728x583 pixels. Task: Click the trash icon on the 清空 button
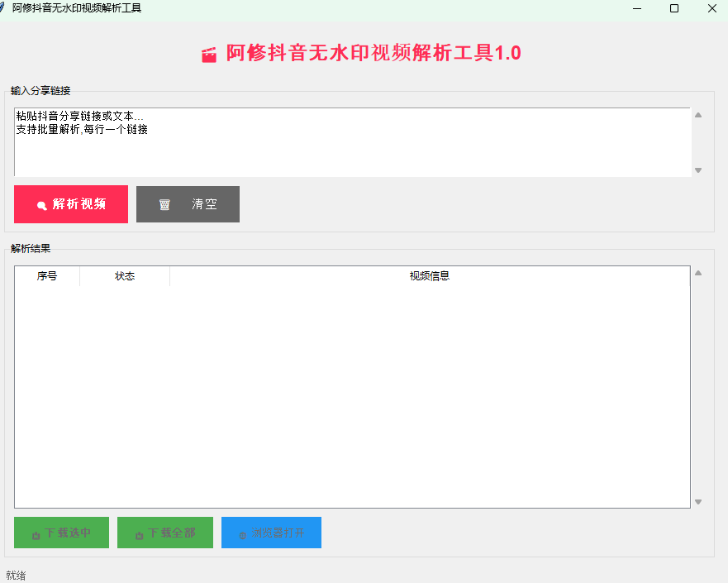[164, 204]
